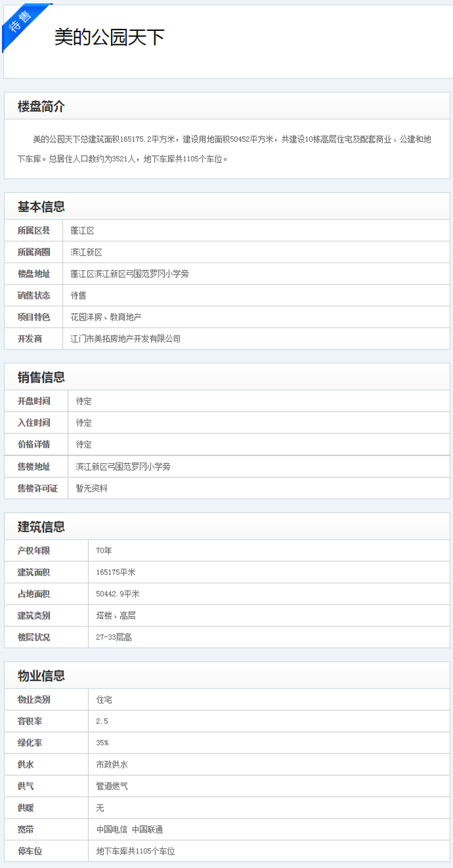The image size is (453, 868).
Task: Click the 物业类别 row label
Action: (34, 699)
